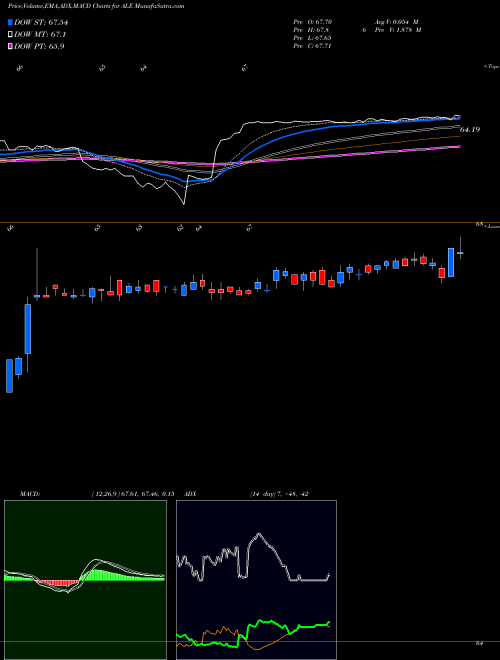Click the blue DOW ST legend swatch

click(10, 22)
